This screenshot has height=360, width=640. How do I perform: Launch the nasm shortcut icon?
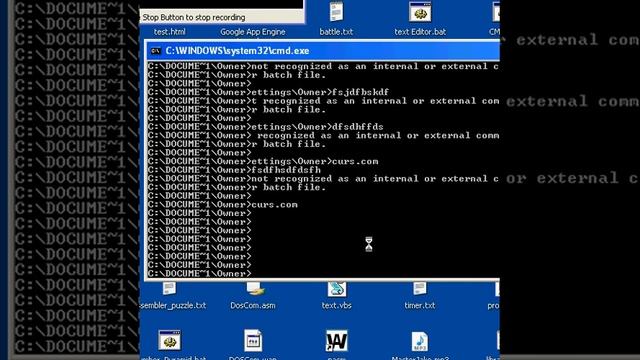click(336, 340)
